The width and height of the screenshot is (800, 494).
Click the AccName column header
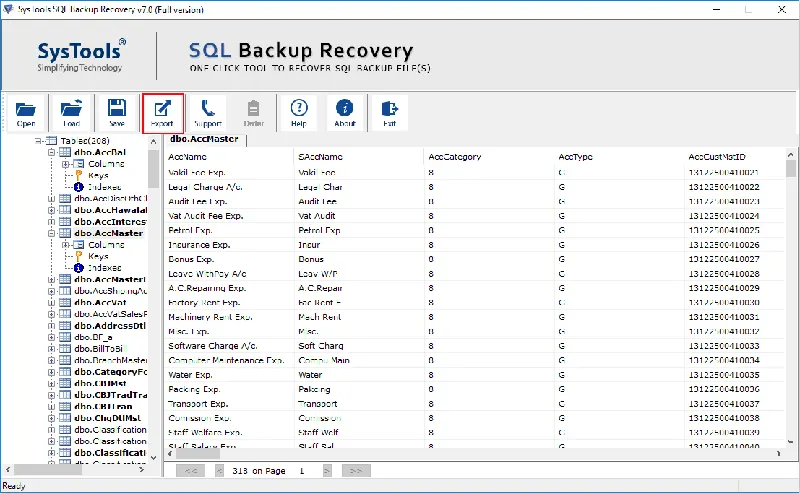coord(229,157)
